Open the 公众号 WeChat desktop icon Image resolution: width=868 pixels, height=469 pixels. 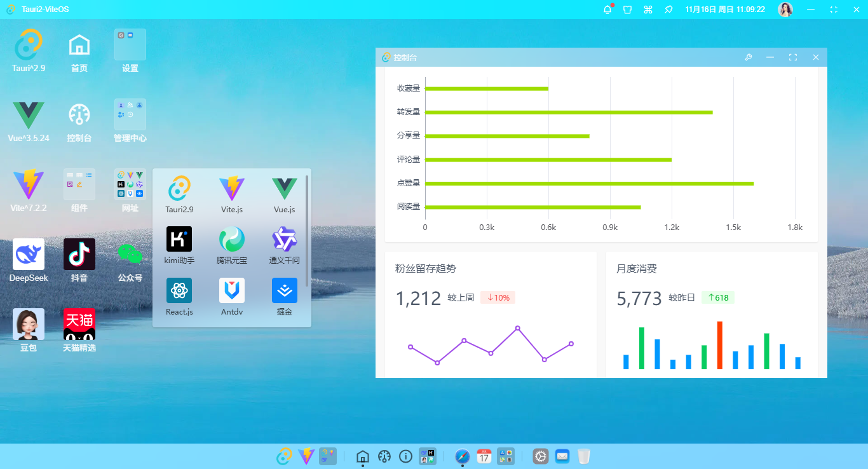coord(130,255)
